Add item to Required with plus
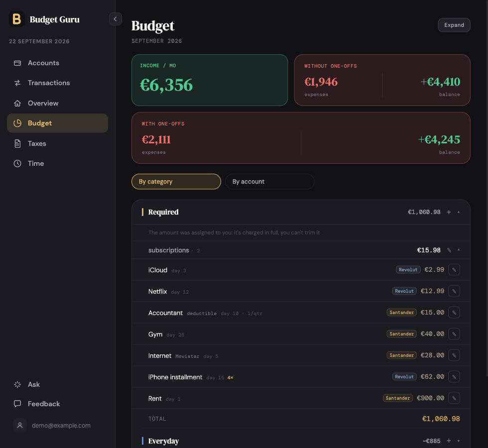 click(x=449, y=212)
